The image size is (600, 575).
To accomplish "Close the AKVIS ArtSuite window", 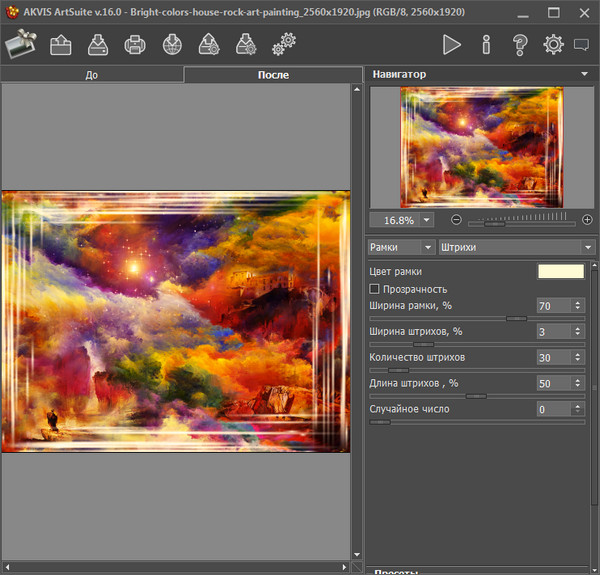I will [x=584, y=13].
